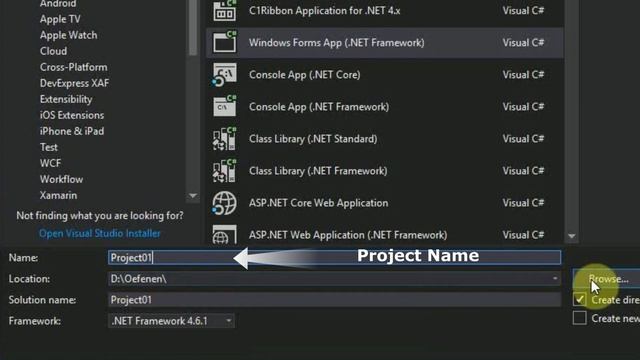Click the C1Ribbon Application template icon
640x360 pixels.
click(224, 11)
